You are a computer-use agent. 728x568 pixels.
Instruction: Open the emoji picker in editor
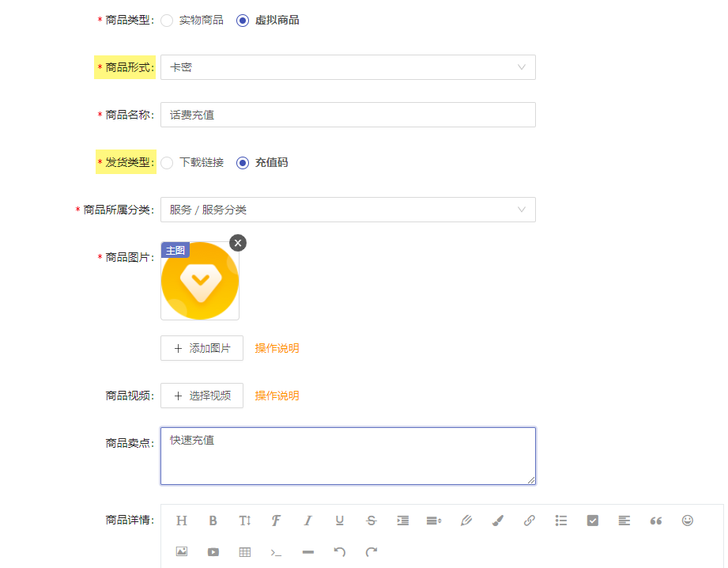[688, 521]
